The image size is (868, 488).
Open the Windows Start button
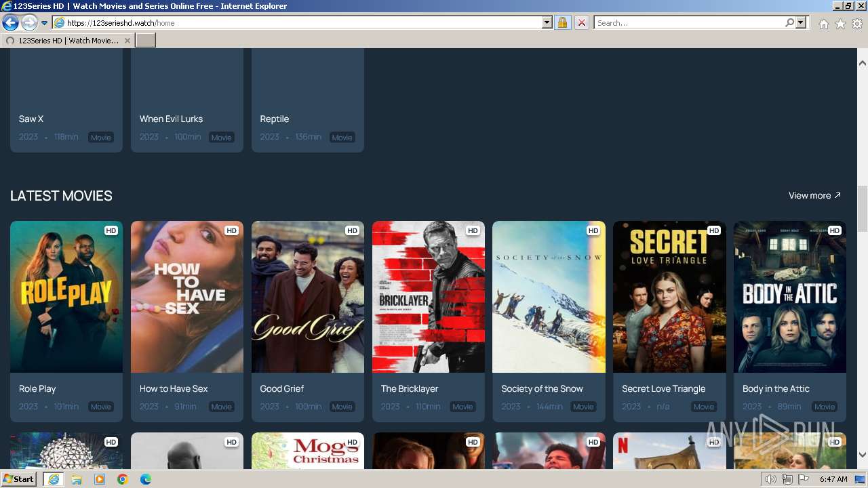[x=19, y=479]
